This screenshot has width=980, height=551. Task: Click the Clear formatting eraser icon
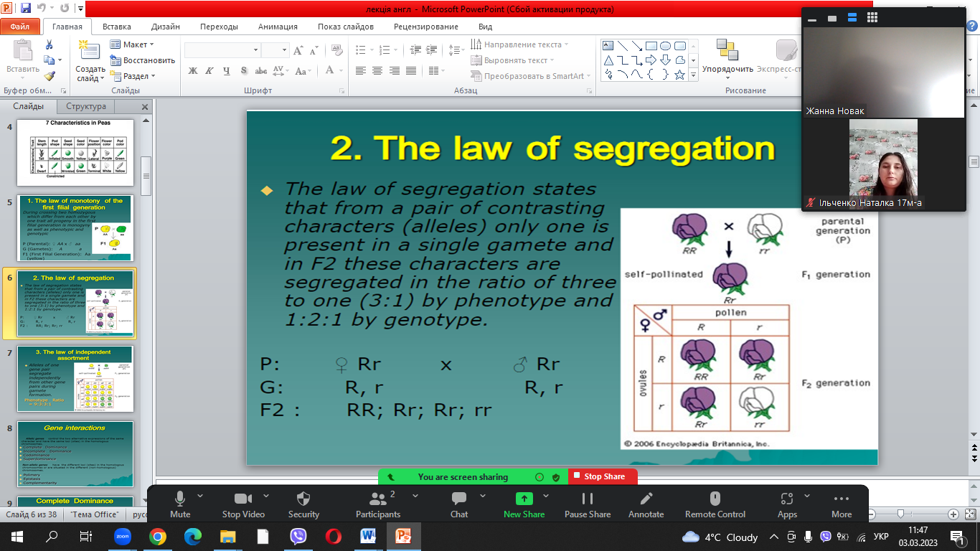click(x=337, y=50)
